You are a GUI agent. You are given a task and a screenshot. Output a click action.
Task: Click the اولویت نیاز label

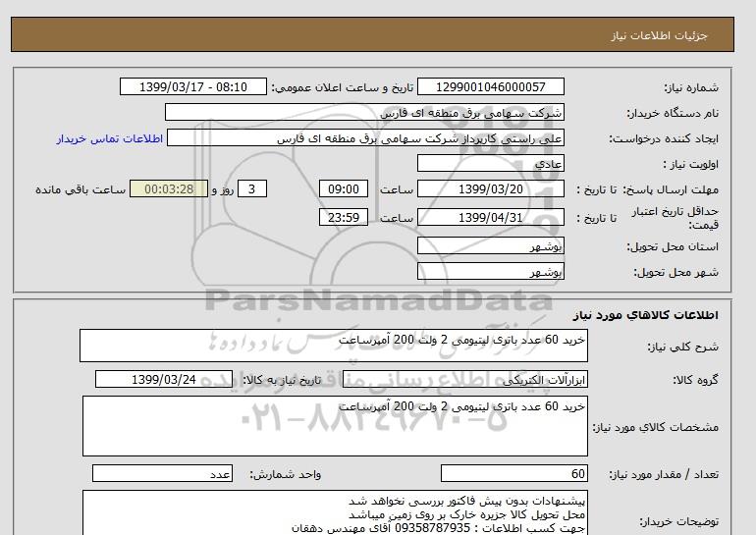point(691,164)
